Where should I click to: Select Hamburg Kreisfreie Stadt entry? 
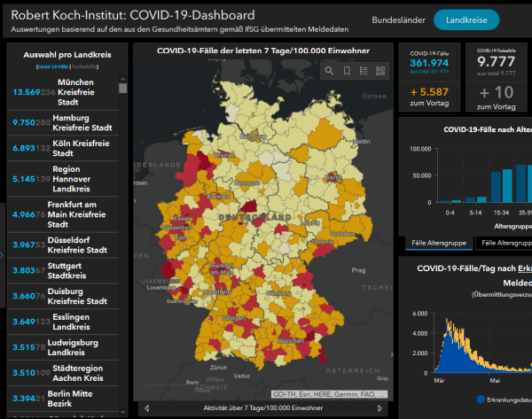coord(62,123)
